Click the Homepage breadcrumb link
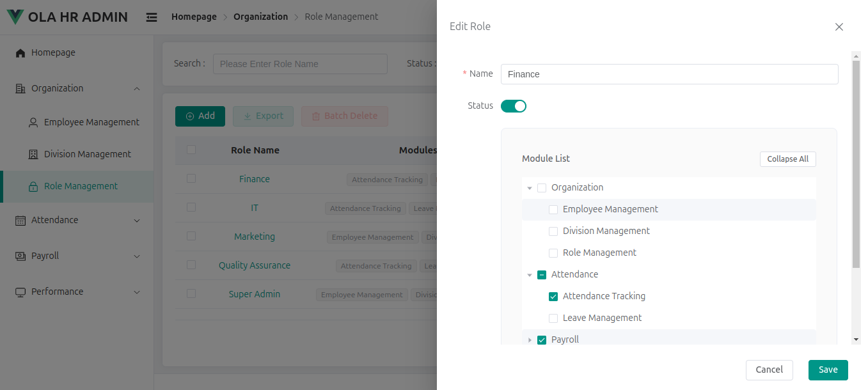Screen dimensions: 868x390 tap(194, 17)
